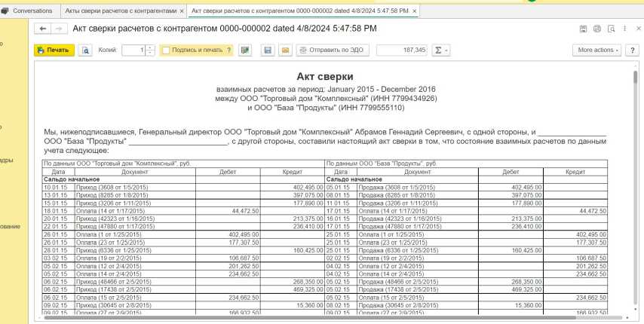This screenshot has height=324, width=644.
Task: Click Отправить по ЭДО button
Action: click(x=333, y=50)
